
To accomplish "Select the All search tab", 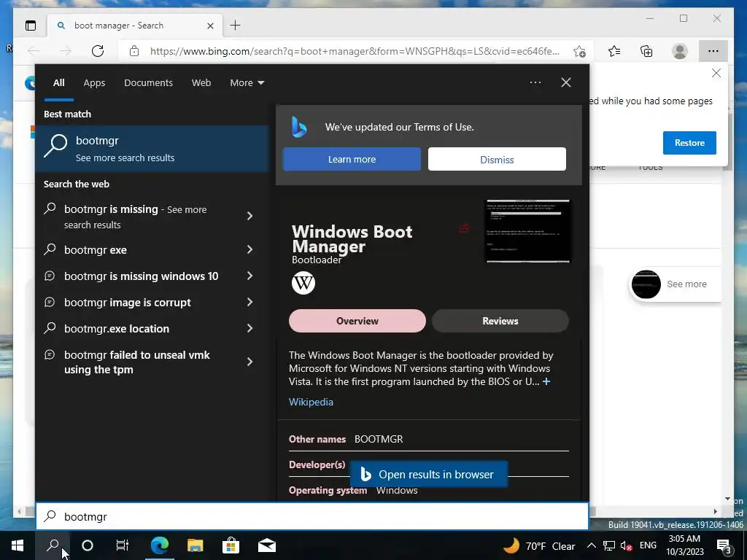I will (x=58, y=83).
